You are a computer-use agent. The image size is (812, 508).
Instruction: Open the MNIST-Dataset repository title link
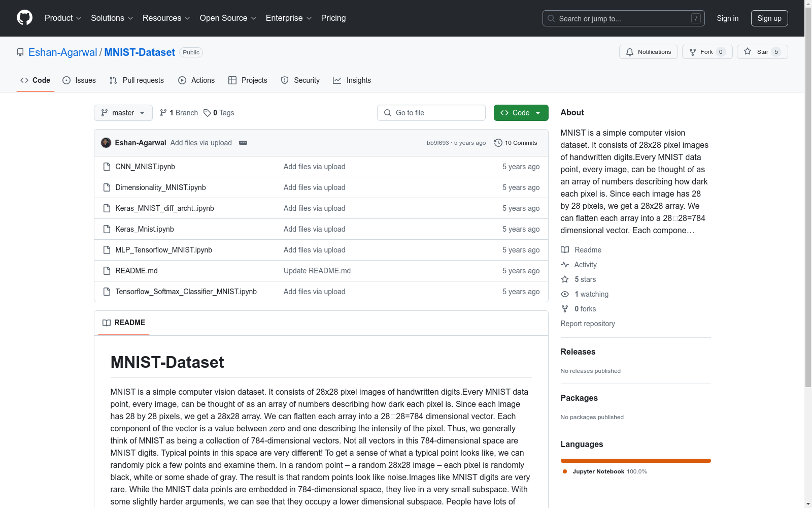coord(140,52)
